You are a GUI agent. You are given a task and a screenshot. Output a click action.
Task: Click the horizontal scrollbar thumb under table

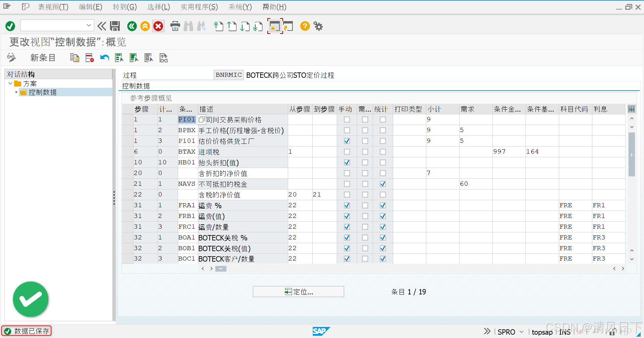tap(221, 269)
